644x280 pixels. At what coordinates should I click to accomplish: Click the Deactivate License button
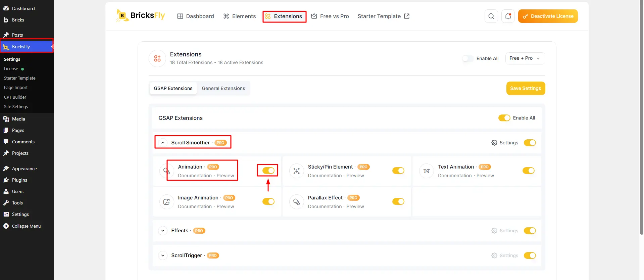[548, 16]
